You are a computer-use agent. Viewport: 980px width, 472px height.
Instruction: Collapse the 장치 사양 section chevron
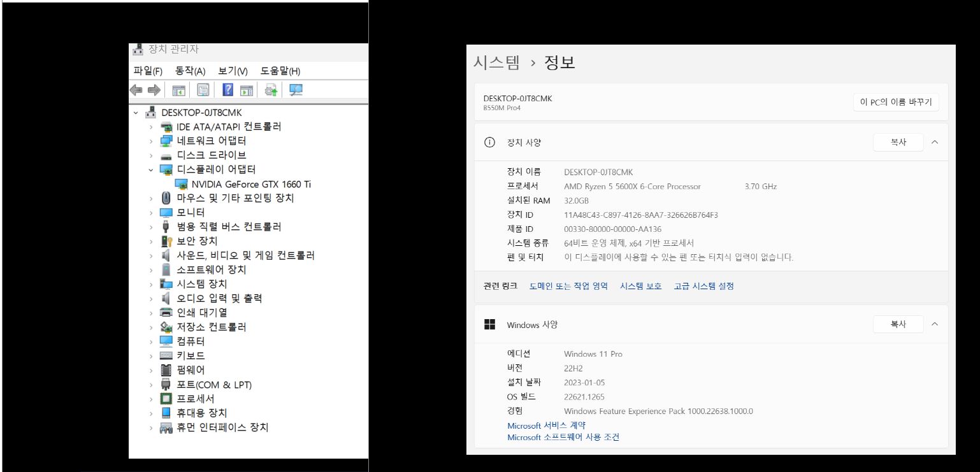point(935,142)
